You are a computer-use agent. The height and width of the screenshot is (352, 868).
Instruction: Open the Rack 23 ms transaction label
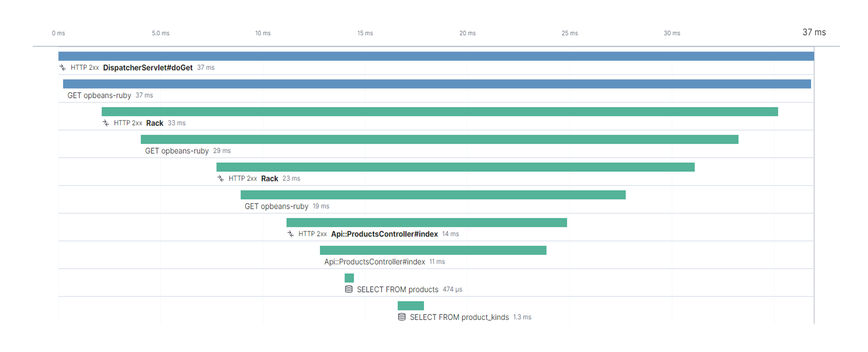[x=269, y=178]
